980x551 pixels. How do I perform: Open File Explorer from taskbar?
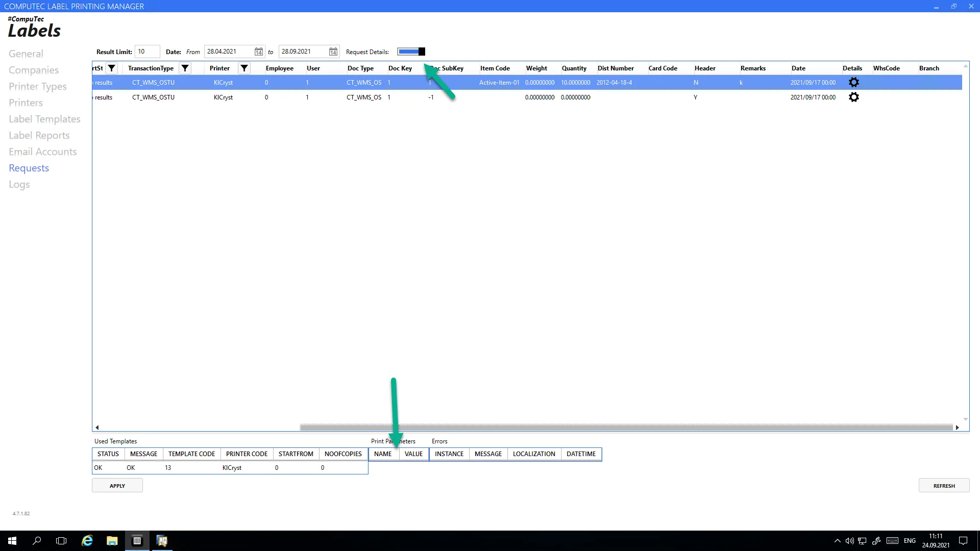(112, 541)
